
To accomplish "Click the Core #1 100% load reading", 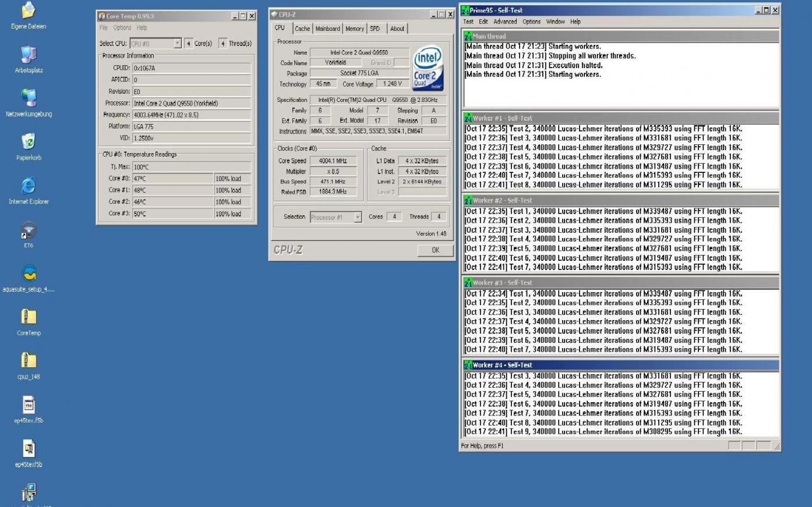I will tap(233, 190).
